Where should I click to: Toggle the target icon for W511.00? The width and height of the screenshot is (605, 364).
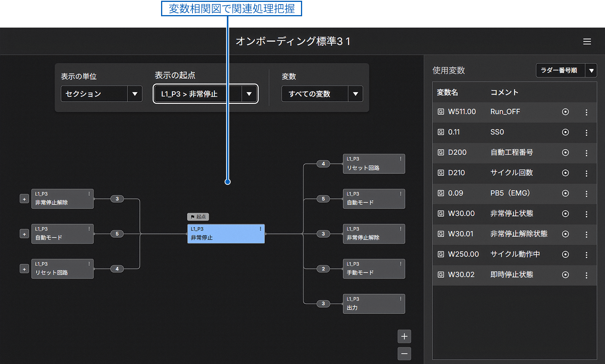[565, 112]
